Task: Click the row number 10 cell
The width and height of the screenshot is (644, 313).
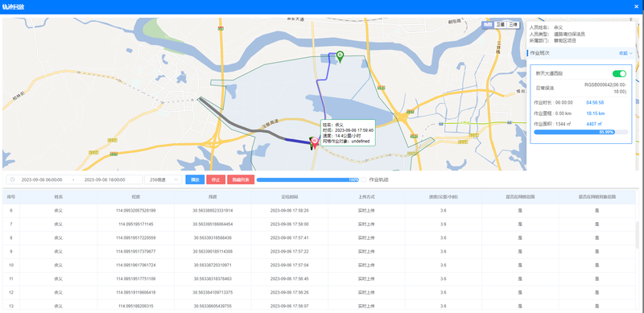Action: click(x=11, y=266)
